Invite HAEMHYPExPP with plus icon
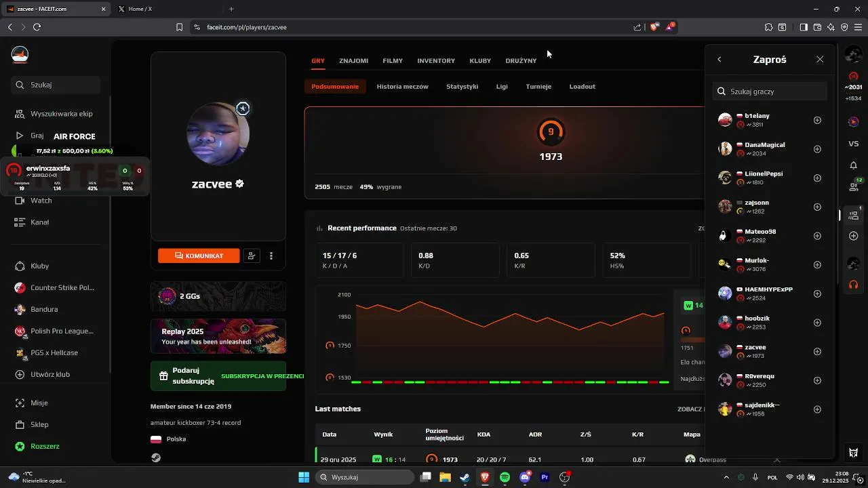This screenshot has width=868, height=488. [x=817, y=293]
